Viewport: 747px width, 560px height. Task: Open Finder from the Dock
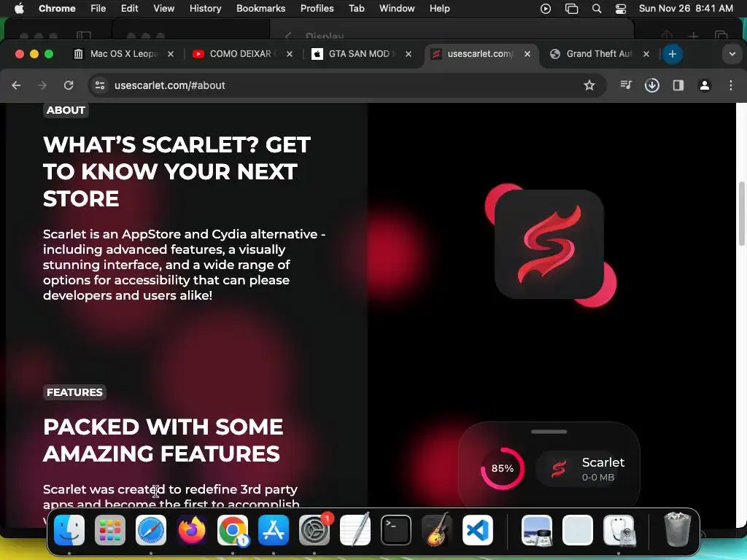click(69, 530)
